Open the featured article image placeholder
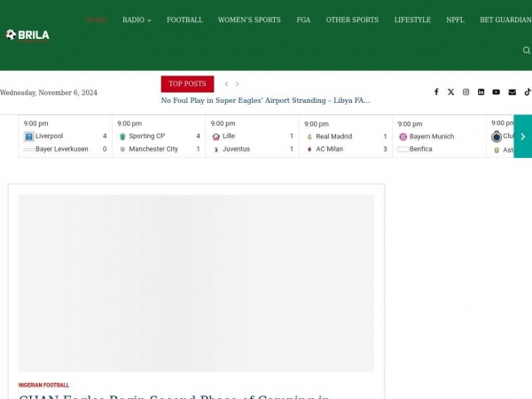Image resolution: width=532 pixels, height=399 pixels. pos(196,283)
